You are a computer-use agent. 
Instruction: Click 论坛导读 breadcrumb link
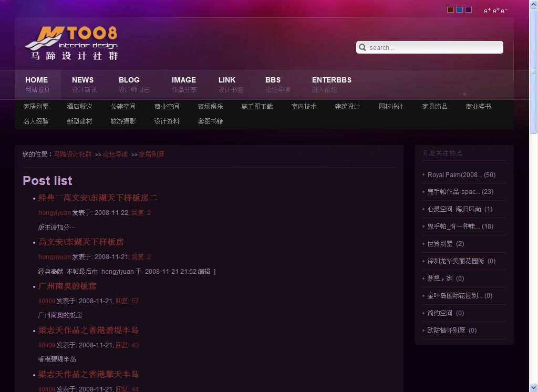115,154
